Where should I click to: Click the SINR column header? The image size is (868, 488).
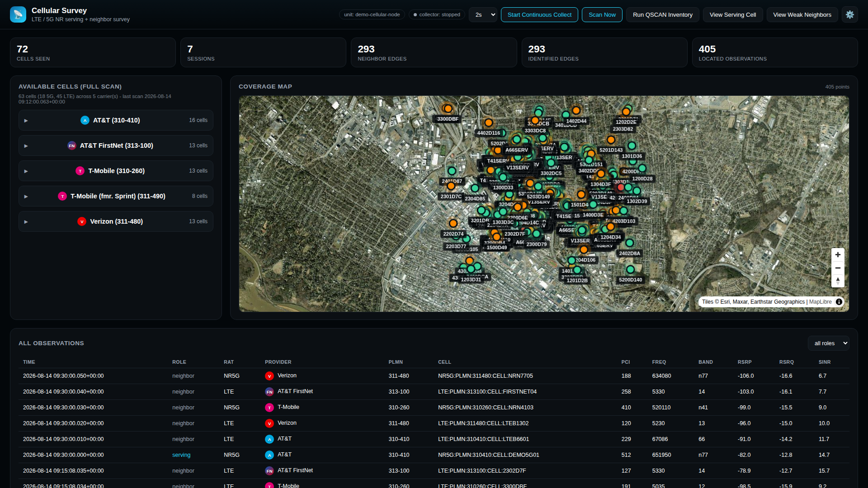click(825, 362)
